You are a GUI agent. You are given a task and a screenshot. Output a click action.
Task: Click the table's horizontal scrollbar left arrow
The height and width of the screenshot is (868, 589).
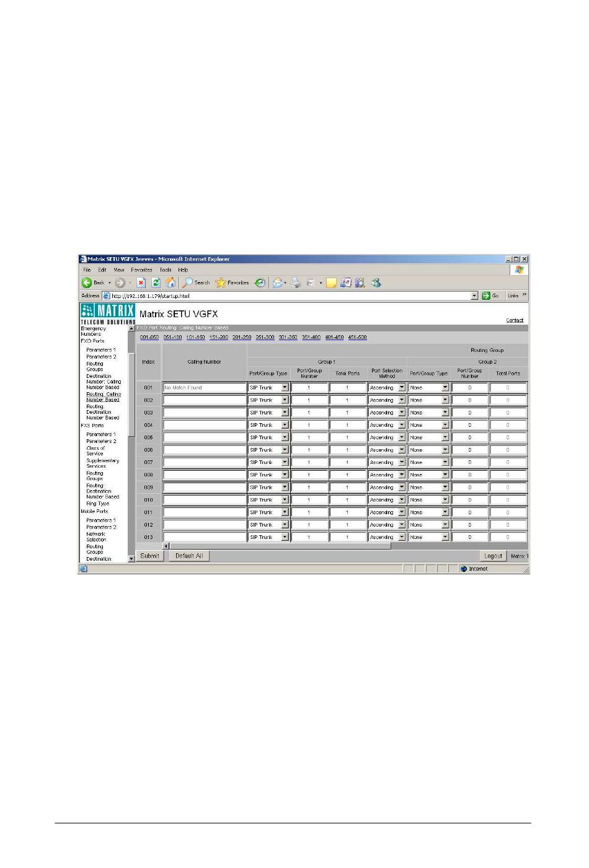[x=166, y=546]
